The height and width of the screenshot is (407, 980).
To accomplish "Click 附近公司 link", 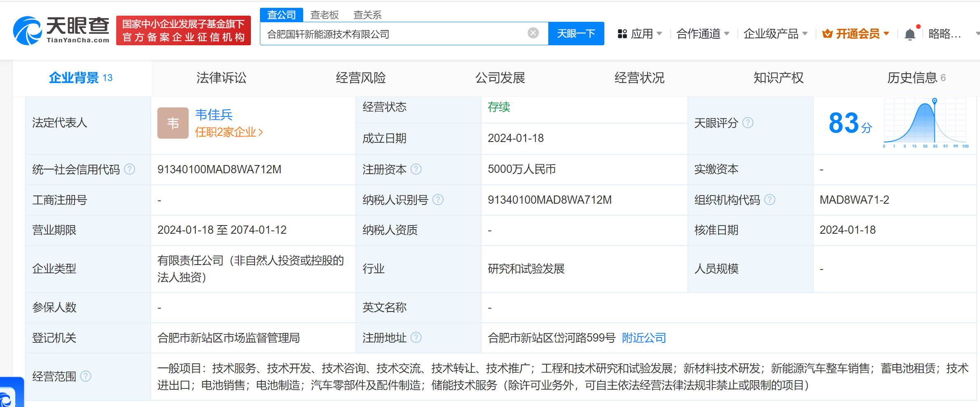I will 644,338.
